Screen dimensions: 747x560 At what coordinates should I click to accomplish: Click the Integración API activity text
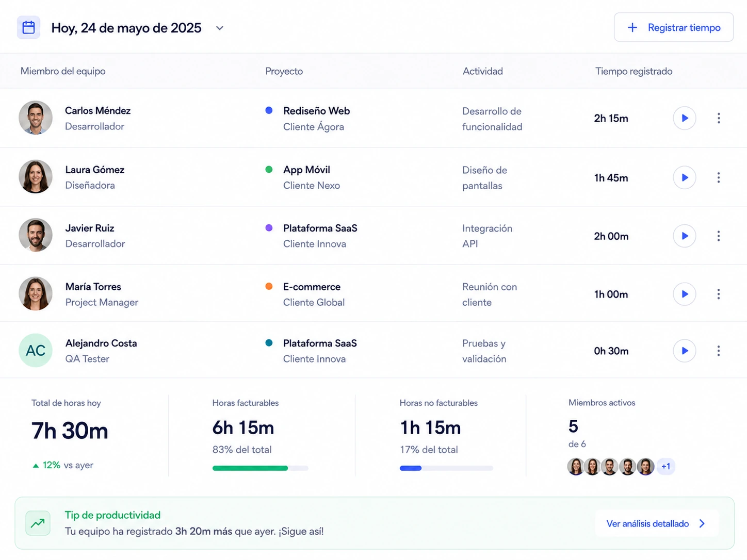[488, 236]
